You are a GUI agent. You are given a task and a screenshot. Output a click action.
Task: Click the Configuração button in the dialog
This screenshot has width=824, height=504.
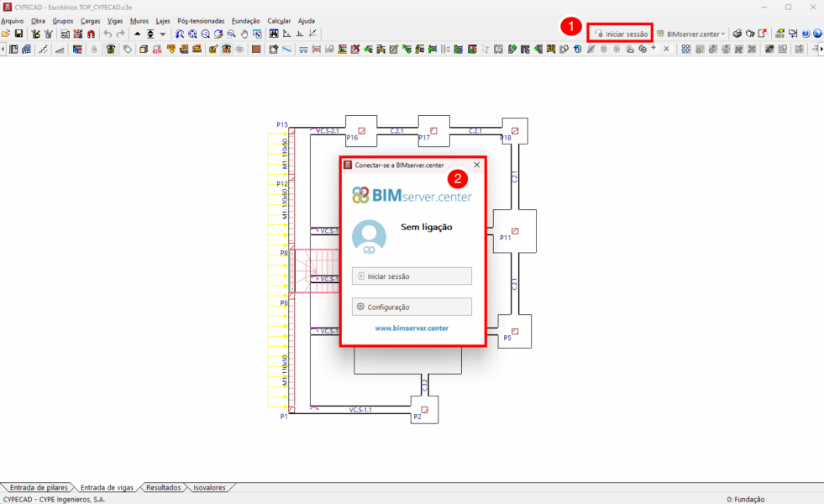coord(412,307)
